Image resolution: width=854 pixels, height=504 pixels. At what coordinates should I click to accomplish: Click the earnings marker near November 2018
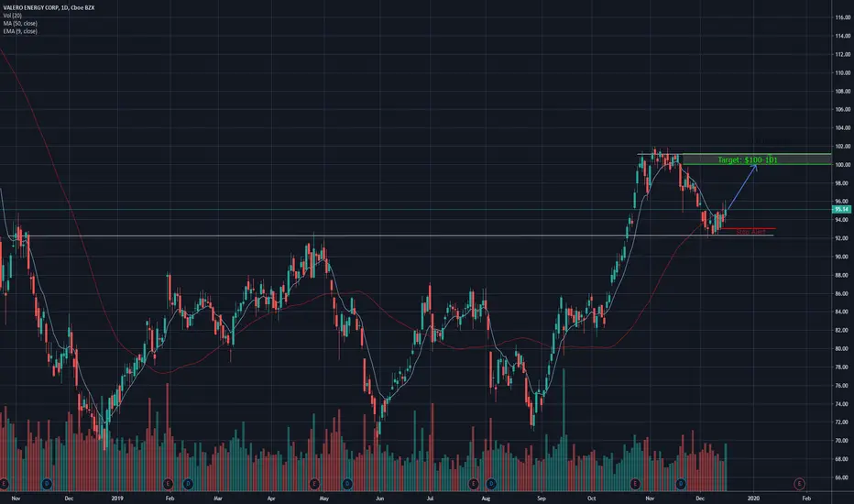[x=4, y=484]
